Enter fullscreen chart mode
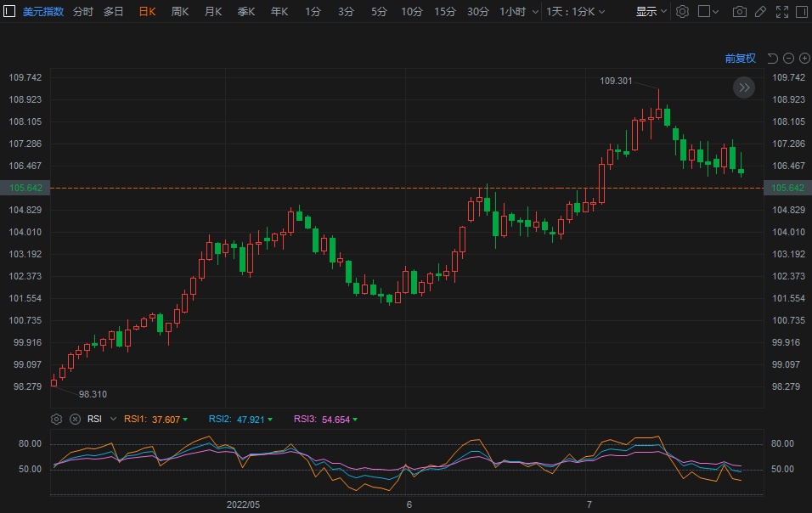 781,12
